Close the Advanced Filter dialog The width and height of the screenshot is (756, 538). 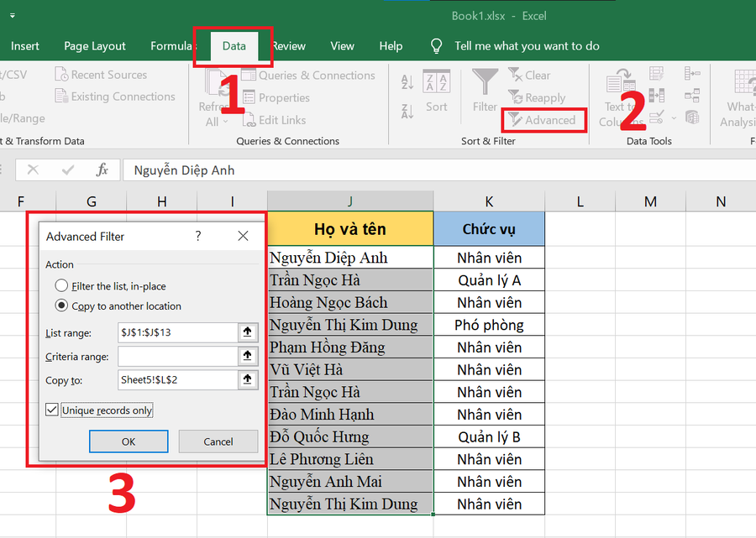click(x=243, y=236)
